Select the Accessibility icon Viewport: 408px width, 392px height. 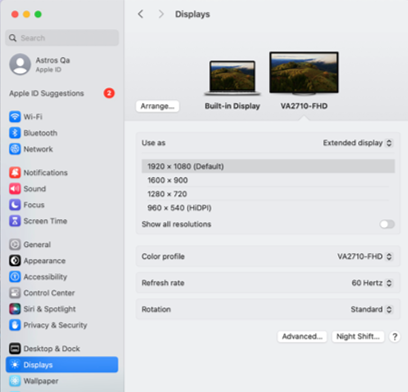pos(15,276)
